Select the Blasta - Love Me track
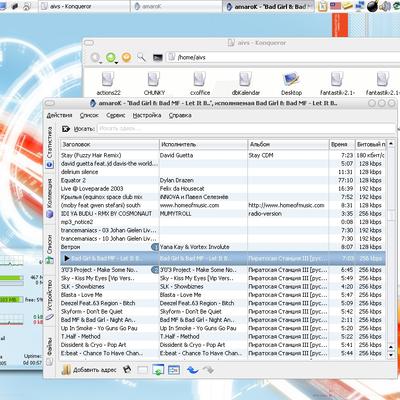The width and height of the screenshot is (400, 400). pos(223,295)
